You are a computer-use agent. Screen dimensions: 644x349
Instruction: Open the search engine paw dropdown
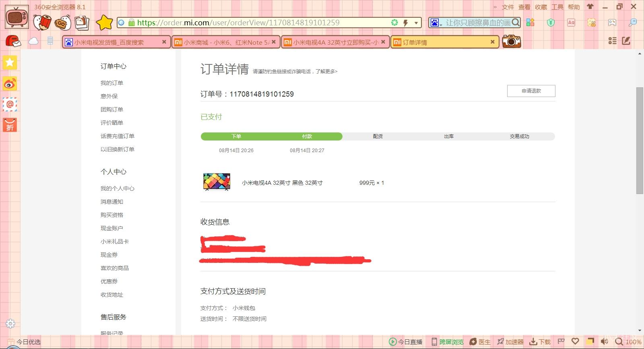point(436,23)
